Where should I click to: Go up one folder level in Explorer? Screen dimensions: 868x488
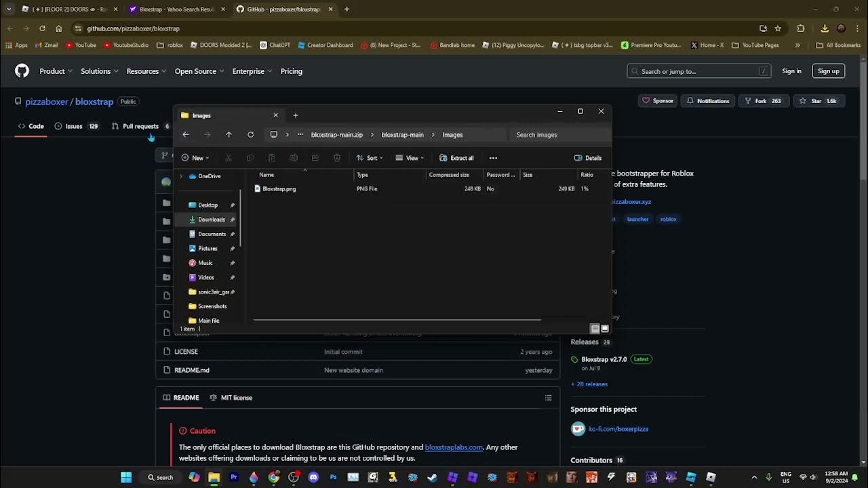(x=229, y=134)
